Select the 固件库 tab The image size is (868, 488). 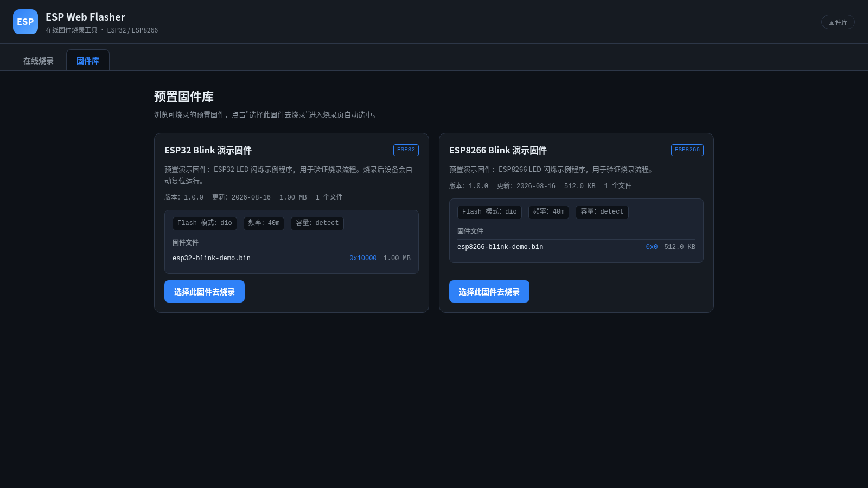pos(88,61)
